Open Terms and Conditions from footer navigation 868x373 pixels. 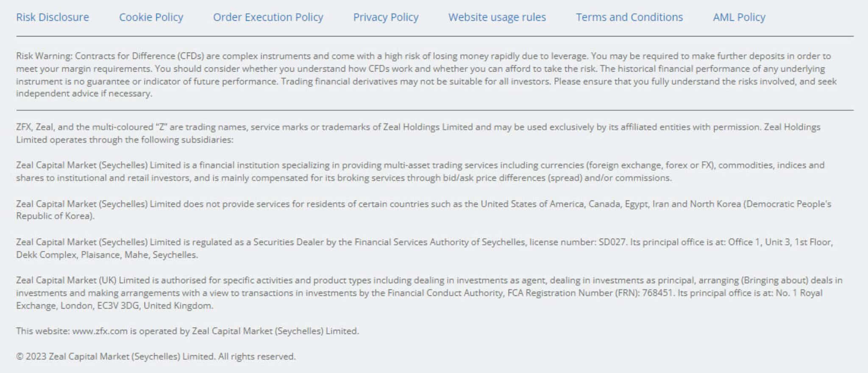pos(629,17)
